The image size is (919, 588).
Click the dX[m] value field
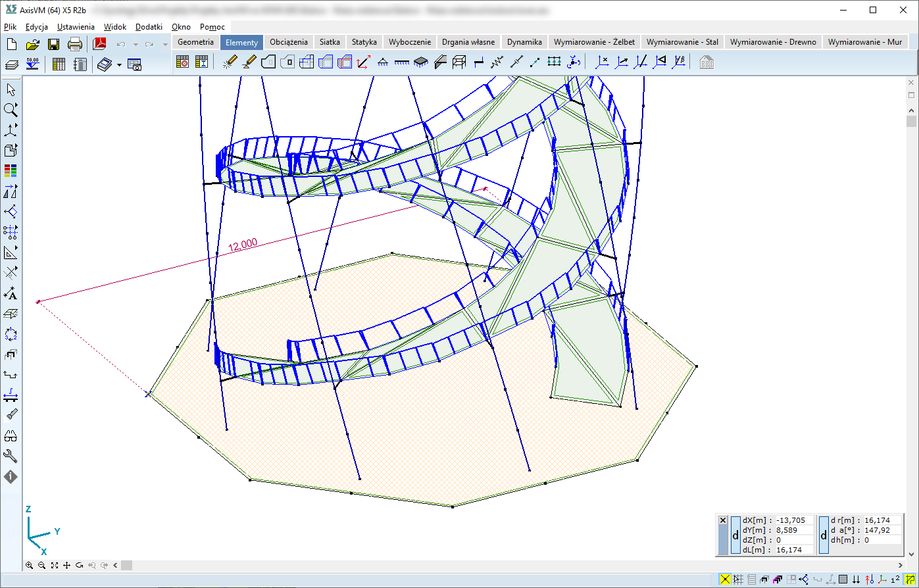pos(793,520)
